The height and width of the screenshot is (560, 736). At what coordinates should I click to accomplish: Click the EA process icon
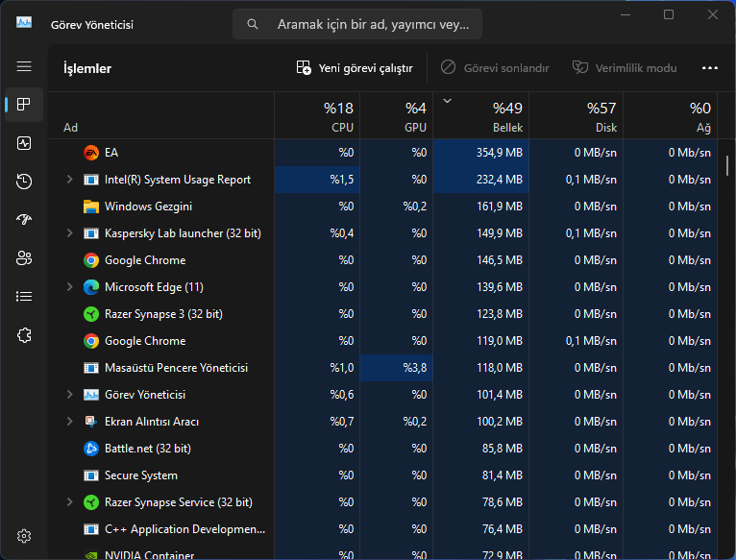91,153
